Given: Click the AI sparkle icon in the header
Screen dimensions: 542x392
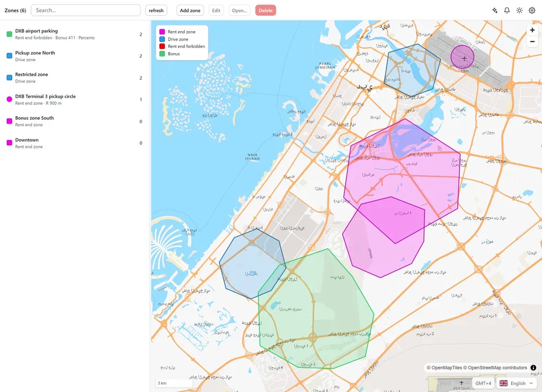Looking at the screenshot, I should [x=495, y=10].
